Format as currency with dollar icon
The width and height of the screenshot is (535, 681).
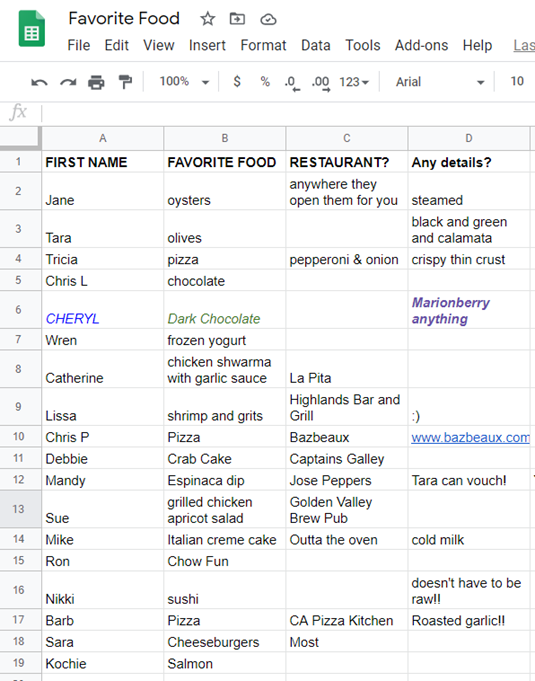point(237,81)
